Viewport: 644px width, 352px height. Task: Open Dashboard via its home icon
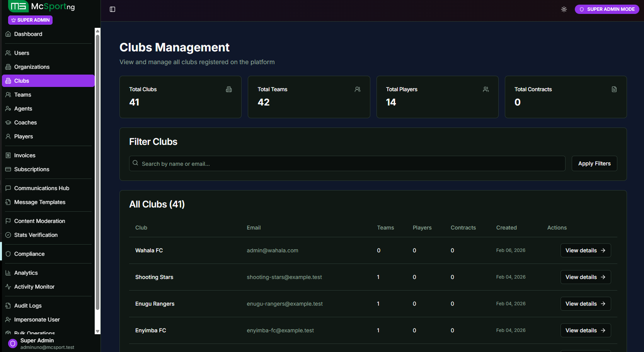[8, 34]
